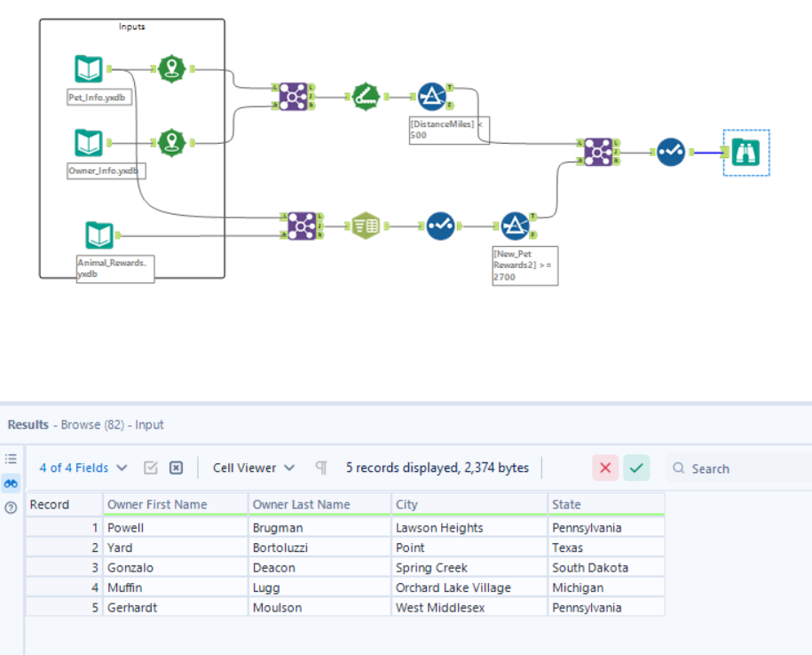The width and height of the screenshot is (812, 655).
Task: Click the select all fields checkmark icon
Action: tap(151, 468)
